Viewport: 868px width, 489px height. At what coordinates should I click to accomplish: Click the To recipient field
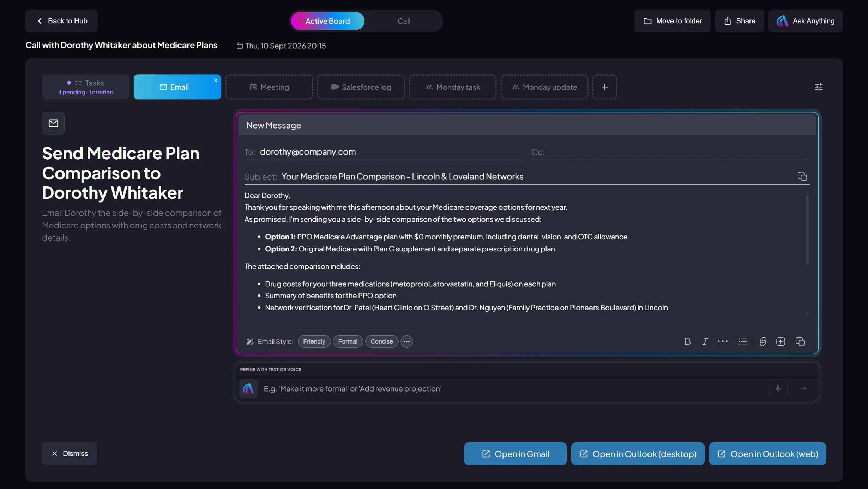(384, 152)
